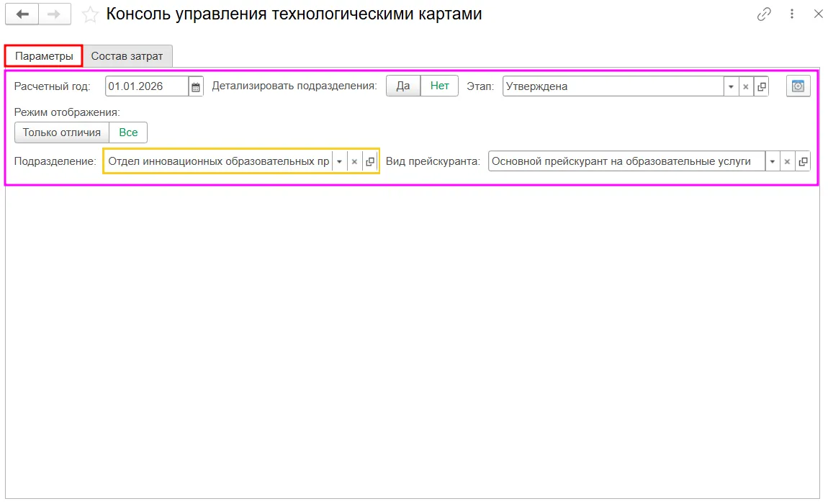Go forward with the right arrow button
The height and width of the screenshot is (504, 828).
[x=55, y=14]
